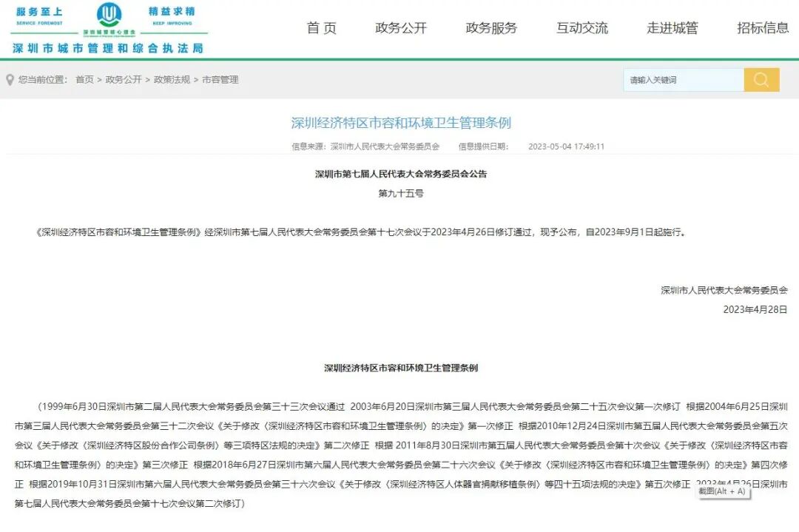Click the location pin icon before 您当前位置
Viewport: 799px width, 532px height.
pos(9,79)
